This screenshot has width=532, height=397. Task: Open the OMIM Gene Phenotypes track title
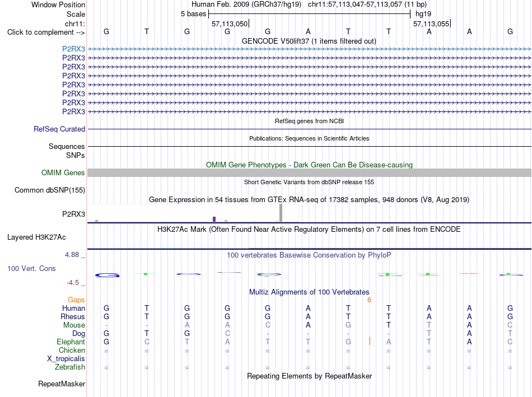309,165
